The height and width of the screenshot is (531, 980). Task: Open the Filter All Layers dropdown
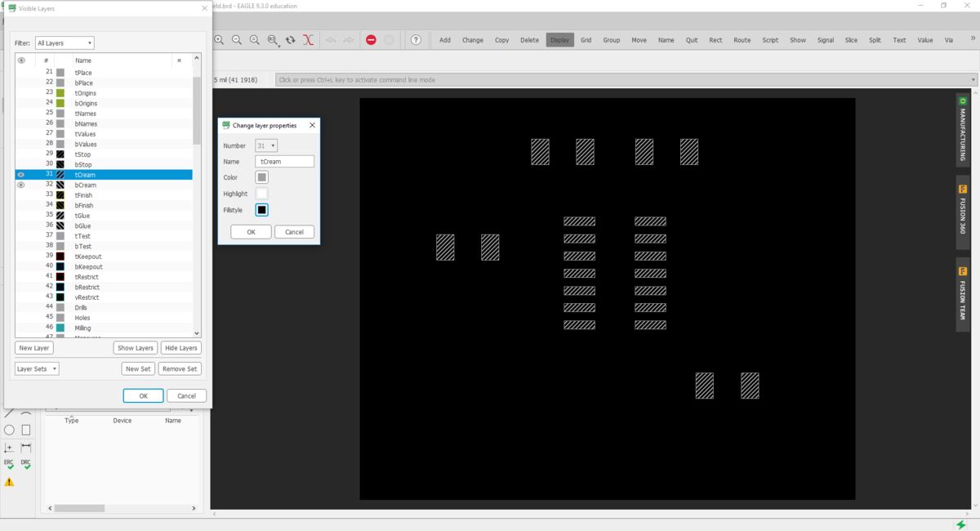point(65,43)
